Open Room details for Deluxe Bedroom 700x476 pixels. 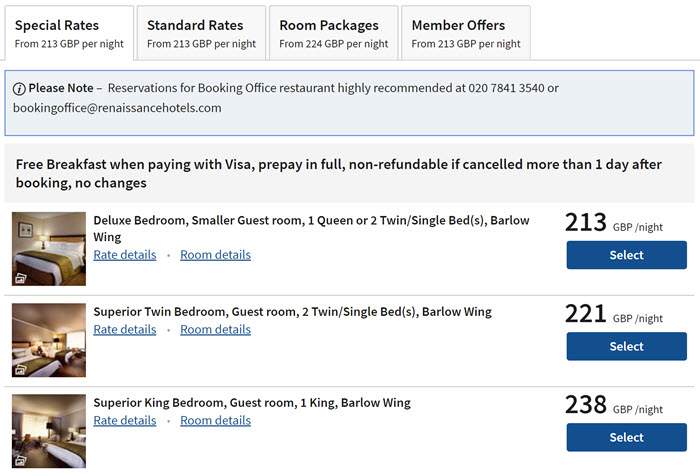[x=215, y=255]
